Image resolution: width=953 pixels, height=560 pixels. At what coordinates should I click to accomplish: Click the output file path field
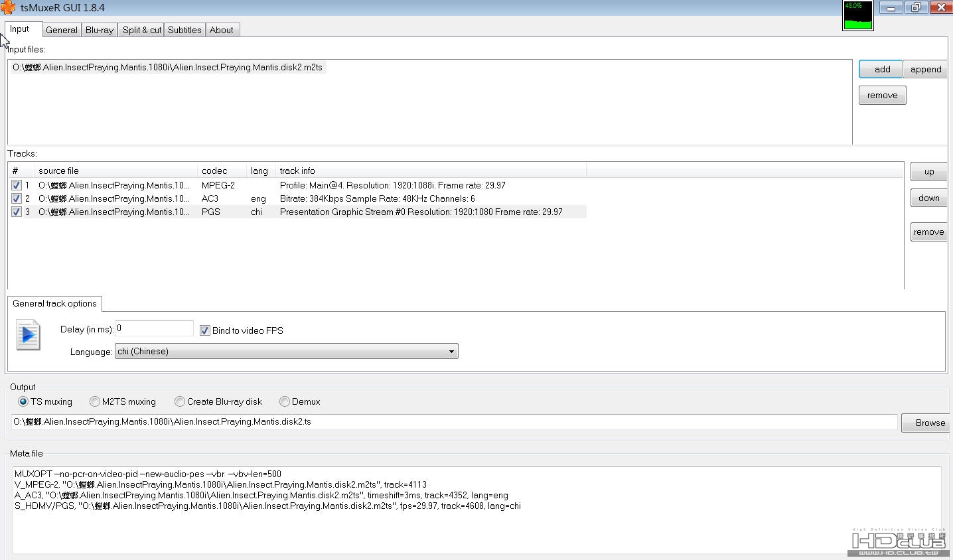pyautogui.click(x=454, y=421)
